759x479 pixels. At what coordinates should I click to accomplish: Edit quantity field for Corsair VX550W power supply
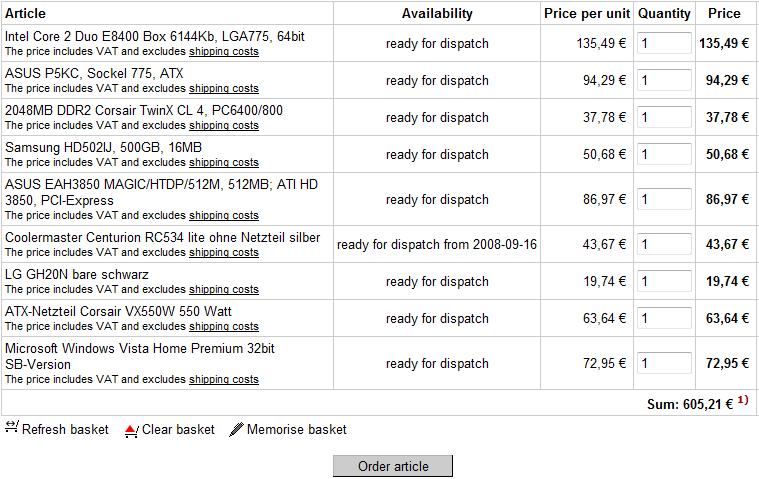click(664, 318)
